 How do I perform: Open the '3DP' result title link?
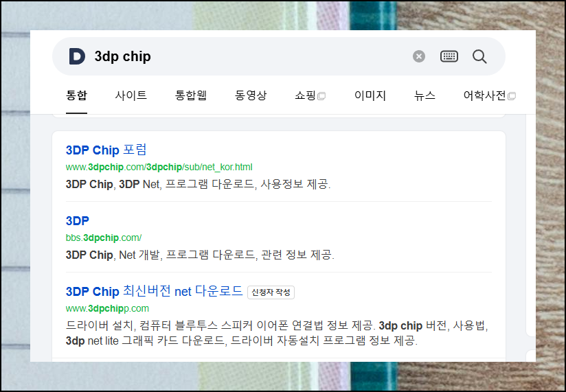(x=77, y=220)
